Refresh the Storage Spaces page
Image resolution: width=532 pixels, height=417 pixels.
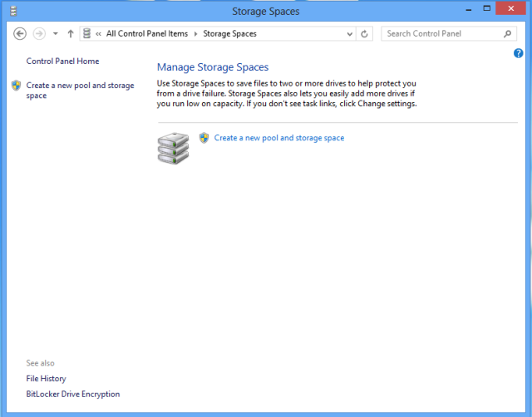click(x=364, y=34)
